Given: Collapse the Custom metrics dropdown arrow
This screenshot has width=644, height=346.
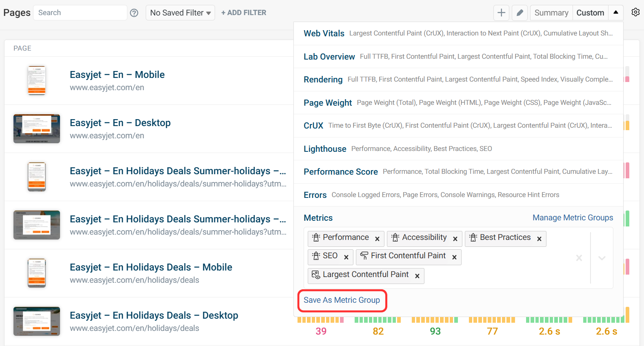Looking at the screenshot, I should (616, 13).
